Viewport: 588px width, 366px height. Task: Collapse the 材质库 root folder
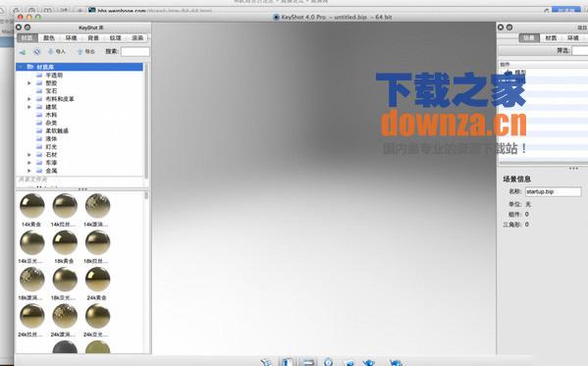(x=21, y=67)
